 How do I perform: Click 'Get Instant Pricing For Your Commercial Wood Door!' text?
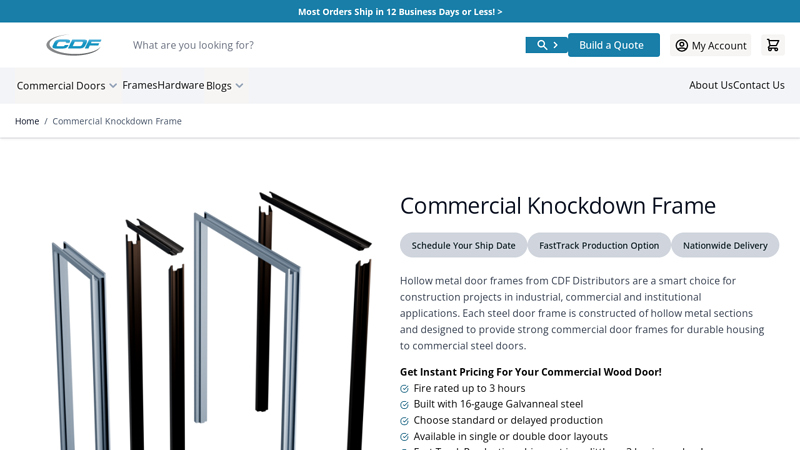[x=531, y=372]
